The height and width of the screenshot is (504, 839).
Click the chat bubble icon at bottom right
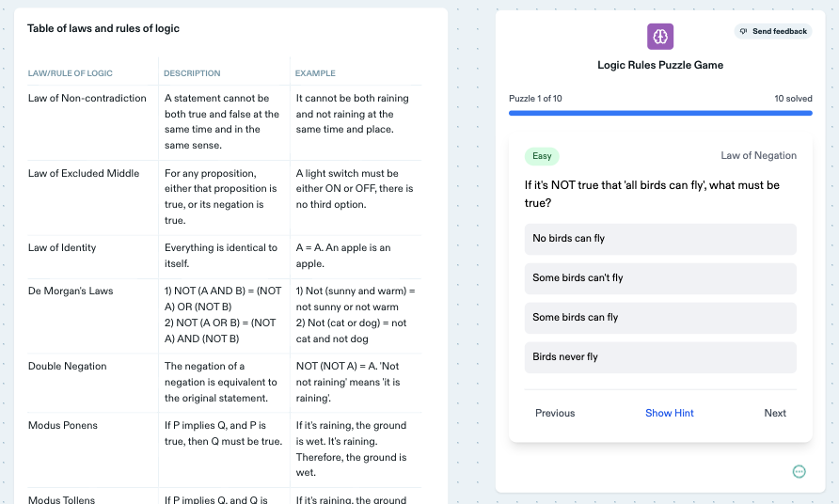tap(799, 471)
